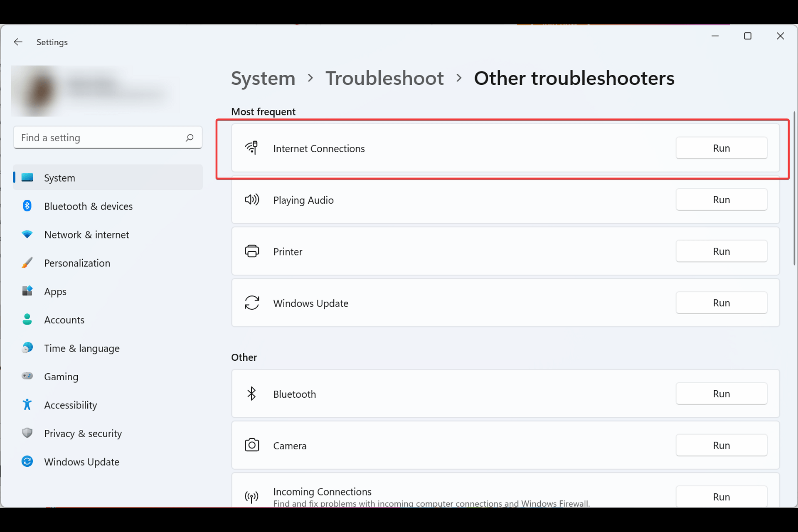The height and width of the screenshot is (532, 798).
Task: Click the Privacy & security shield icon
Action: [x=27, y=433]
